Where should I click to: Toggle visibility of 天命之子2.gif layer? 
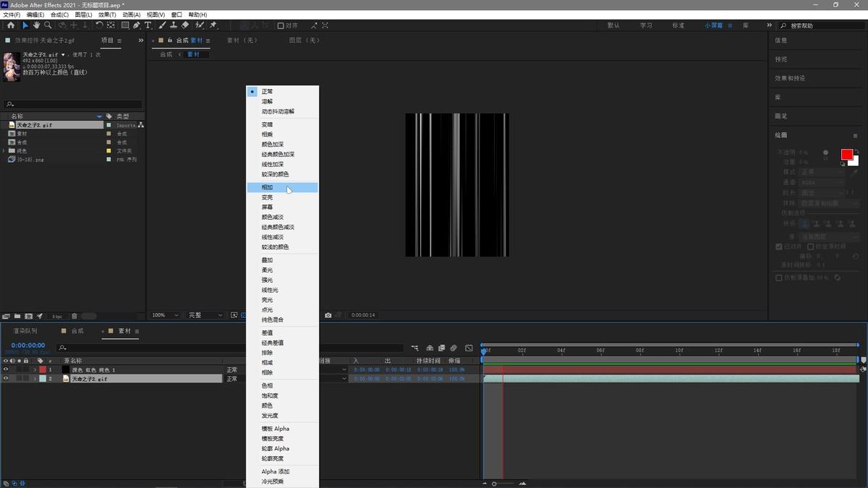pos(6,379)
